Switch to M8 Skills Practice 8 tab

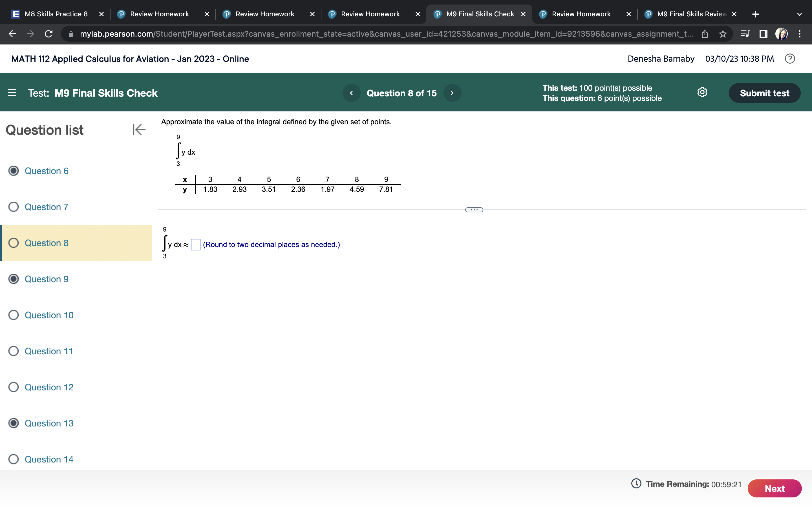tap(56, 14)
